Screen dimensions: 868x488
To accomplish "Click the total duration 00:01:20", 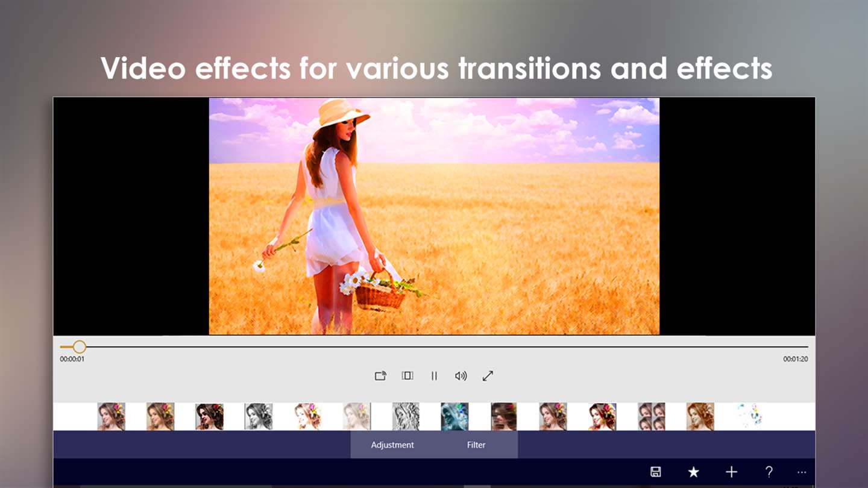I will click(796, 359).
